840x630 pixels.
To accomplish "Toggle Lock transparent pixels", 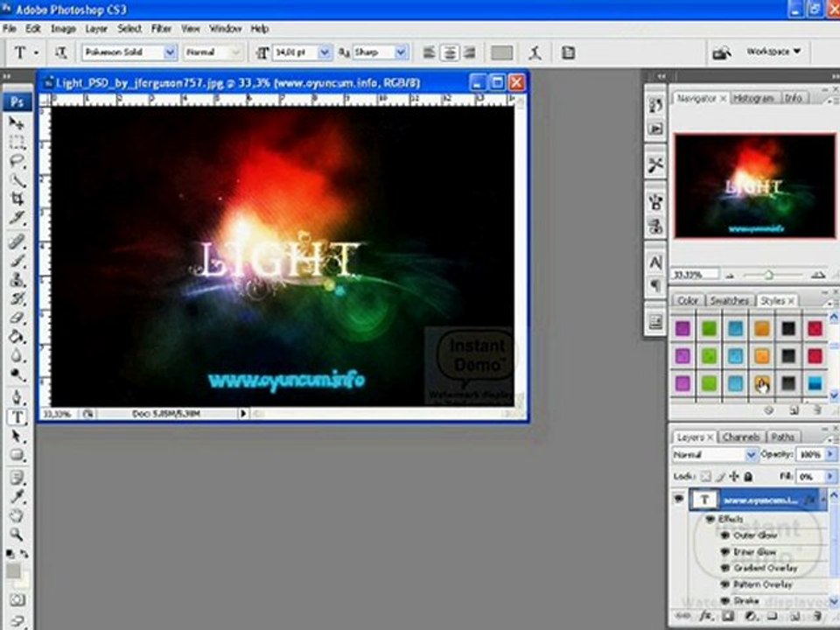I will click(x=706, y=476).
